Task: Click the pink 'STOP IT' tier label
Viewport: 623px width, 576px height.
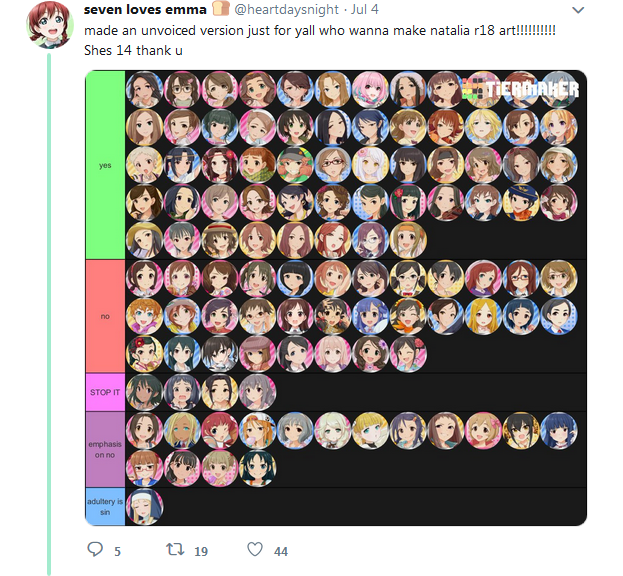Action: pyautogui.click(x=105, y=392)
